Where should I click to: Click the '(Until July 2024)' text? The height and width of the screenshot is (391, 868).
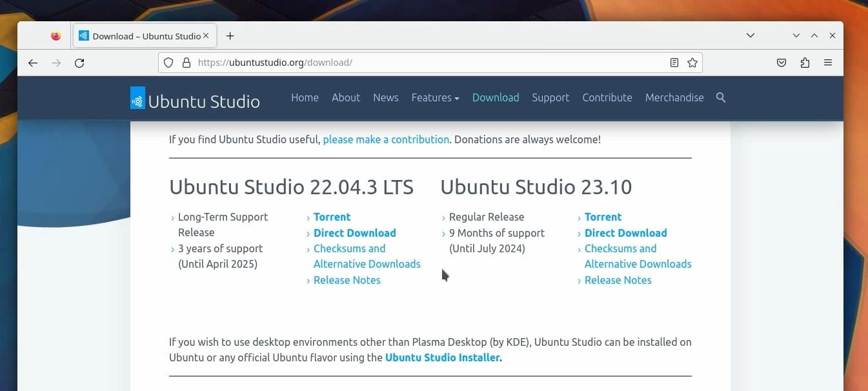click(x=487, y=248)
